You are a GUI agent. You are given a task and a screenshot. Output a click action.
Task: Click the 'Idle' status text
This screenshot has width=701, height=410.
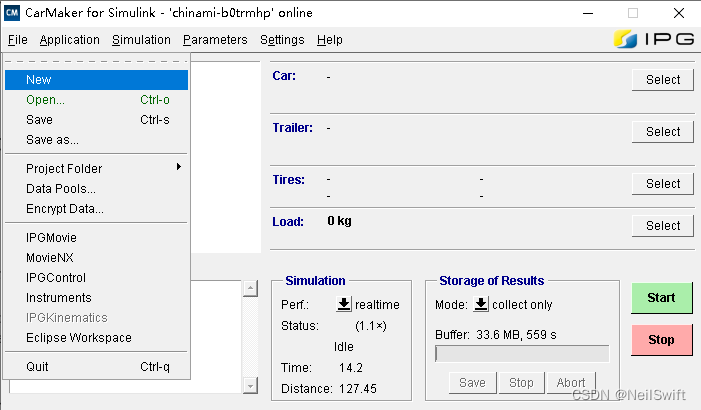[x=344, y=347]
